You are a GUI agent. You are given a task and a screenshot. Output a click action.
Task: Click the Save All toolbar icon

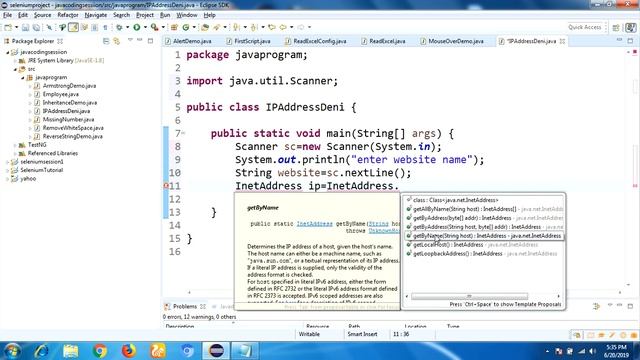(36, 27)
